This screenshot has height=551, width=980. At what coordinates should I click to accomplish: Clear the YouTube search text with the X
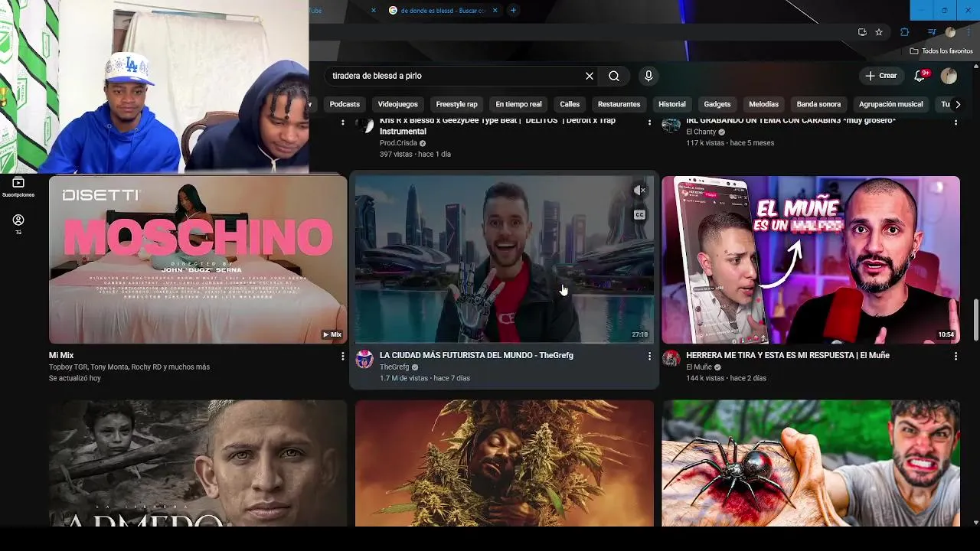click(590, 76)
